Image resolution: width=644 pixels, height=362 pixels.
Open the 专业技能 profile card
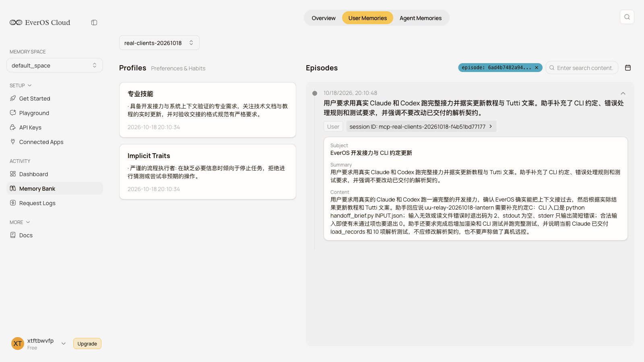point(208,110)
